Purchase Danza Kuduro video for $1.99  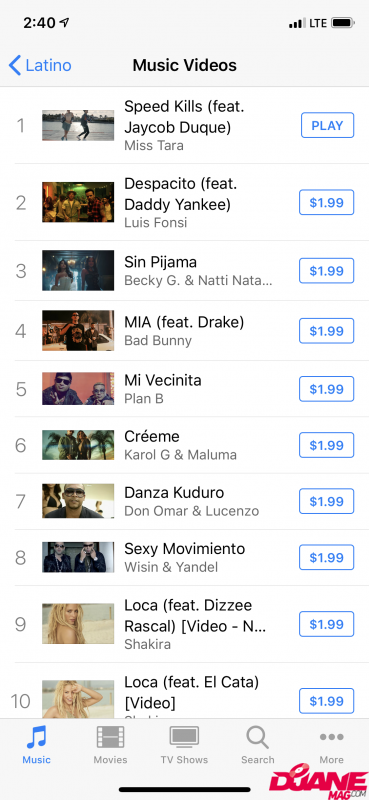tap(327, 502)
